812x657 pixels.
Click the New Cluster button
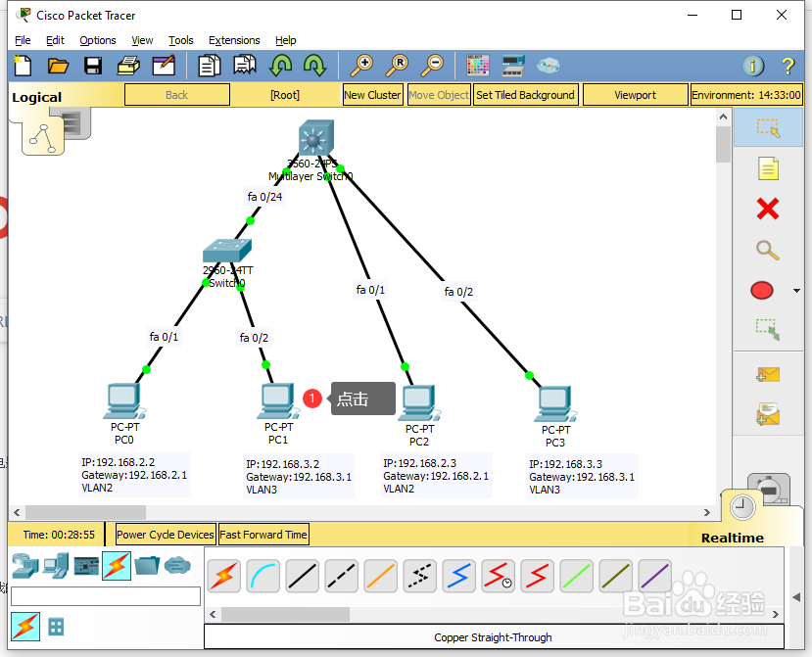373,95
